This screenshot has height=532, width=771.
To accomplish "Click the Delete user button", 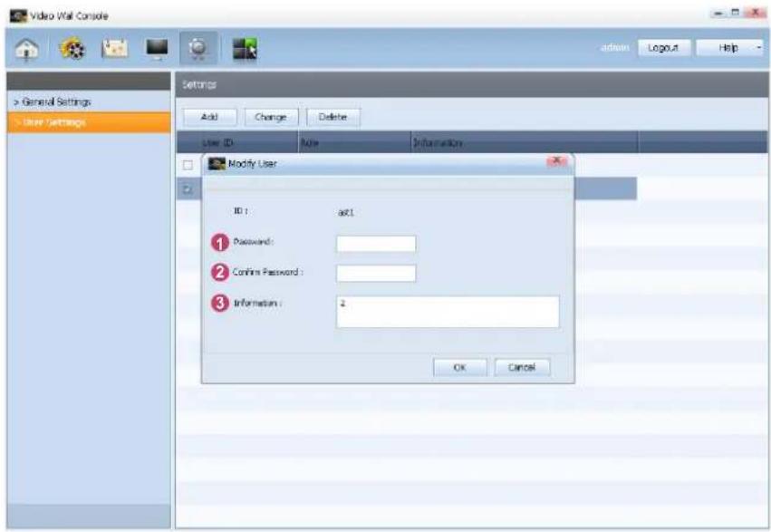I will tap(332, 117).
